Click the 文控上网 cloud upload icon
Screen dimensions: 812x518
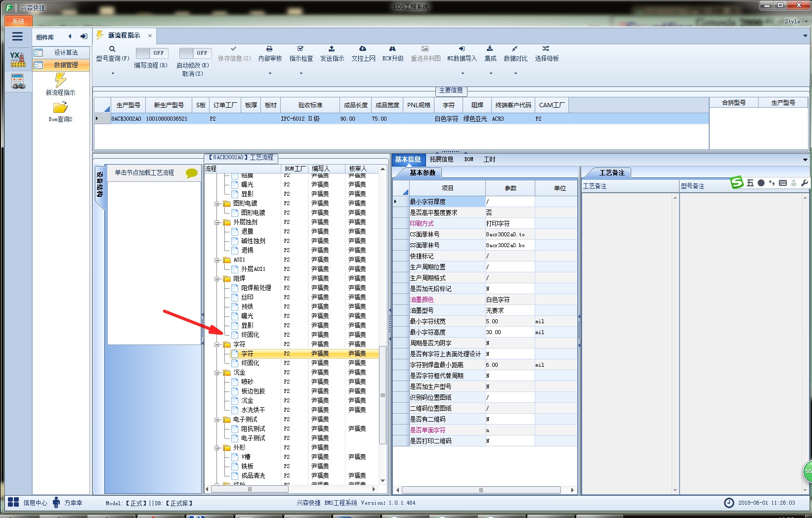click(x=363, y=49)
